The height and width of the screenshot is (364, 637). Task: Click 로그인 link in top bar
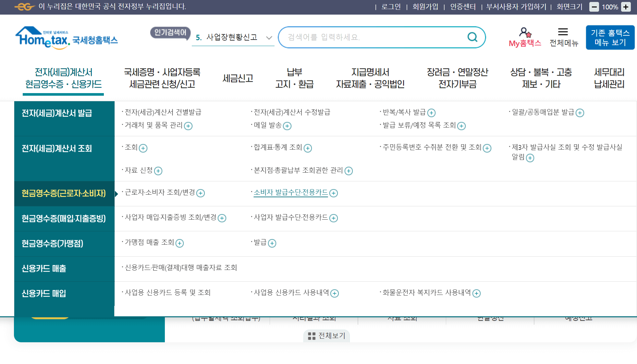[391, 7]
